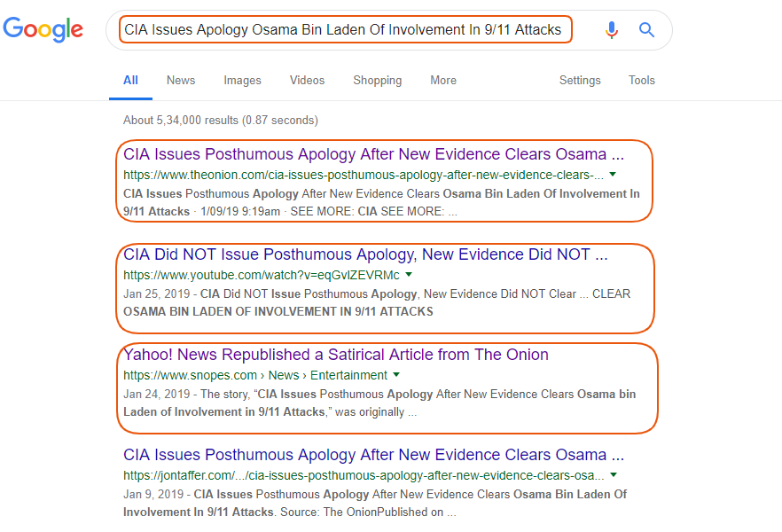The image size is (782, 532).
Task: Expand dropdown arrow beside theonion.com URL
Action: [x=613, y=175]
